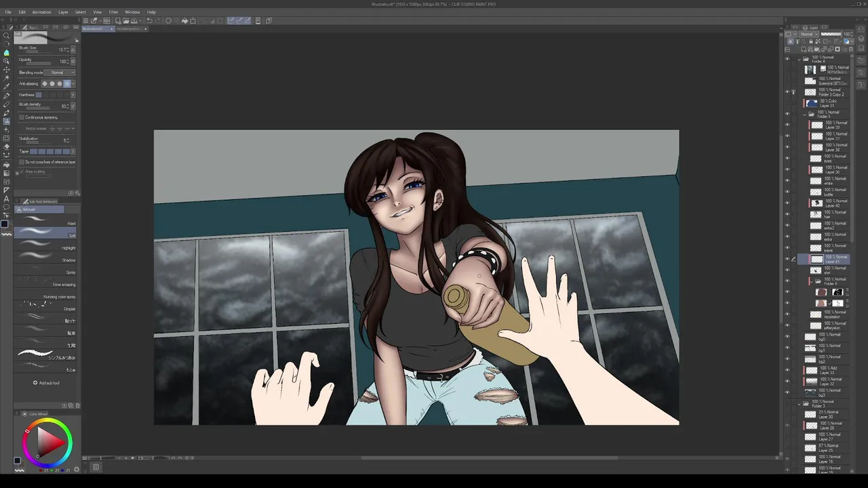This screenshot has height=488, width=868.
Task: Select the Fill bucket tool
Action: click(5, 164)
